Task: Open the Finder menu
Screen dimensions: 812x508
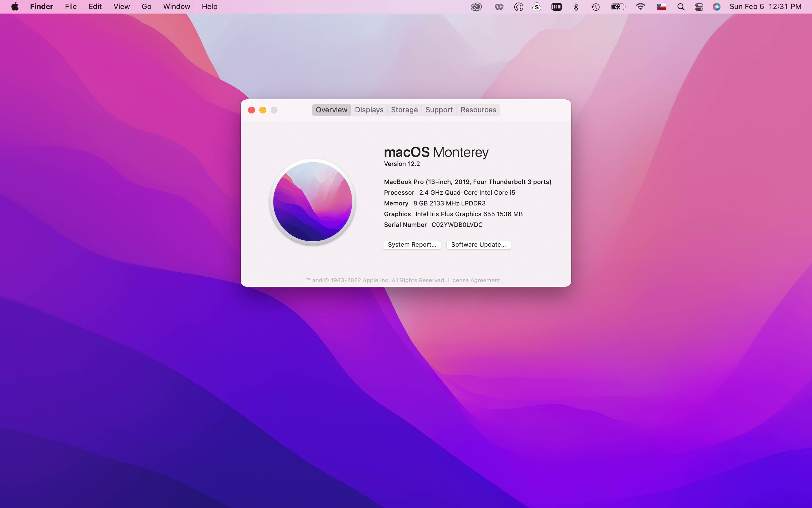Action: 42,6
